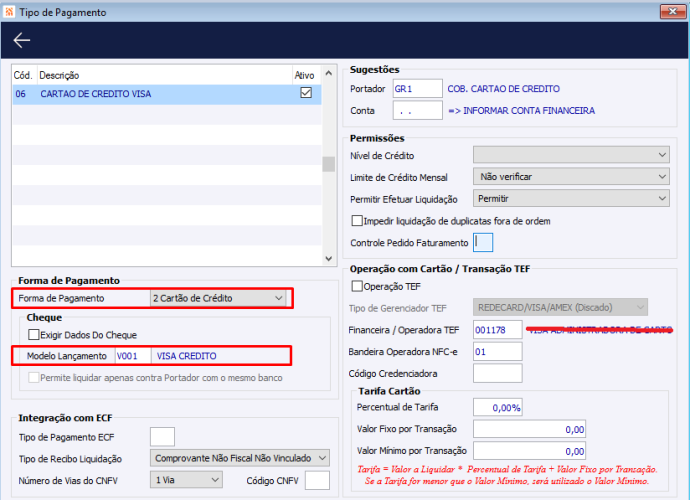The width and height of the screenshot is (690, 500).
Task: Click COB. CARTAO DE CREDITO text
Action: 503,88
